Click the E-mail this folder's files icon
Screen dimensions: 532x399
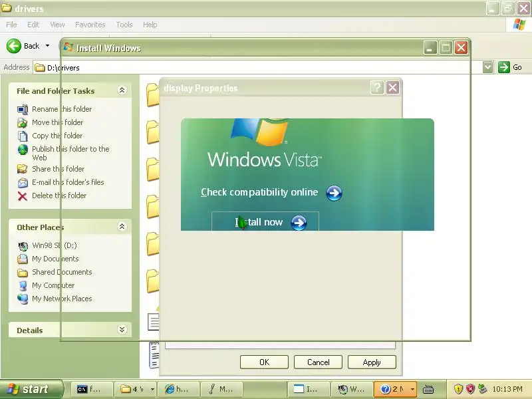(23, 182)
